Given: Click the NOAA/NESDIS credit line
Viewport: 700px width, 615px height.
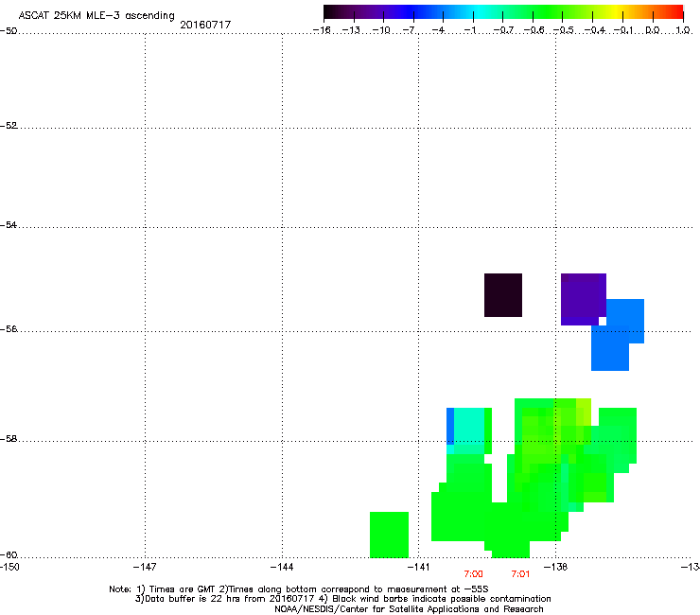Looking at the screenshot, I should 409,609.
